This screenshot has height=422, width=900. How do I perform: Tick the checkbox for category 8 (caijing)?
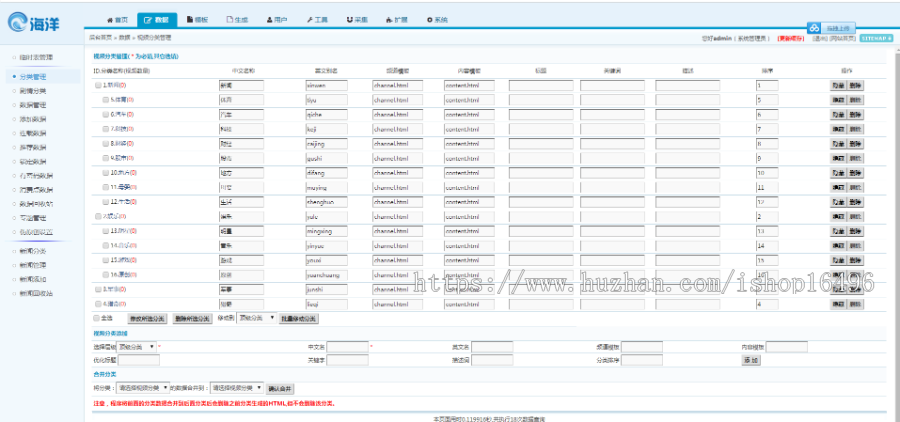point(106,144)
